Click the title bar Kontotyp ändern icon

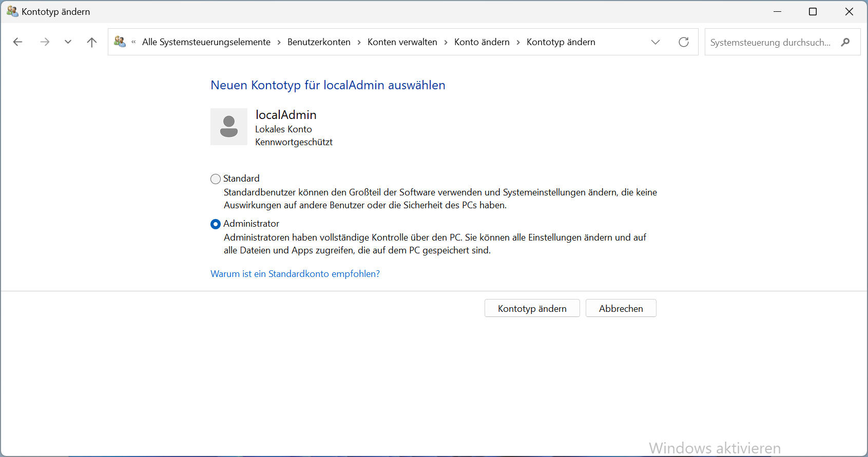12,11
